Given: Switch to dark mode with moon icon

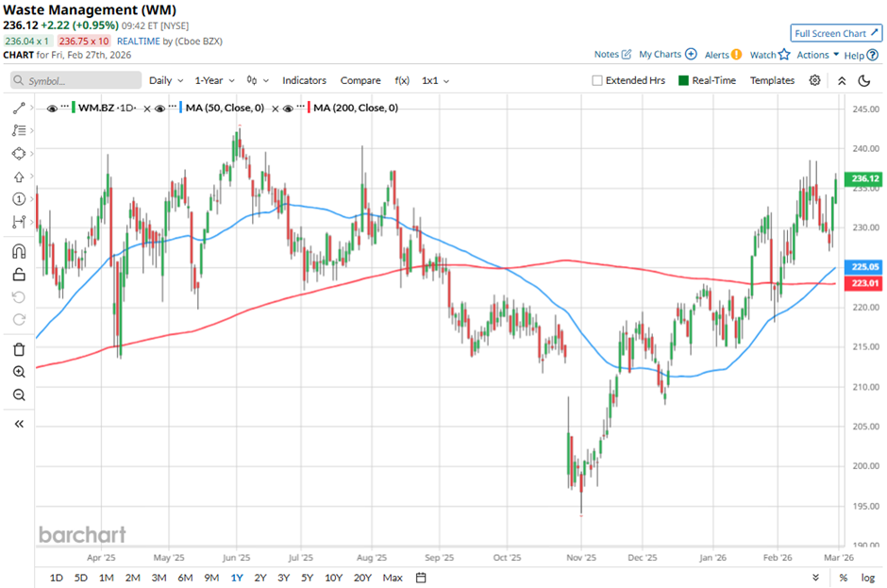Looking at the screenshot, I should [863, 81].
